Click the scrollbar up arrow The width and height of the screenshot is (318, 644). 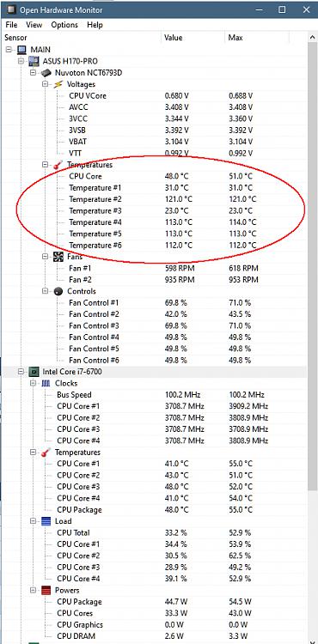pos(312,38)
